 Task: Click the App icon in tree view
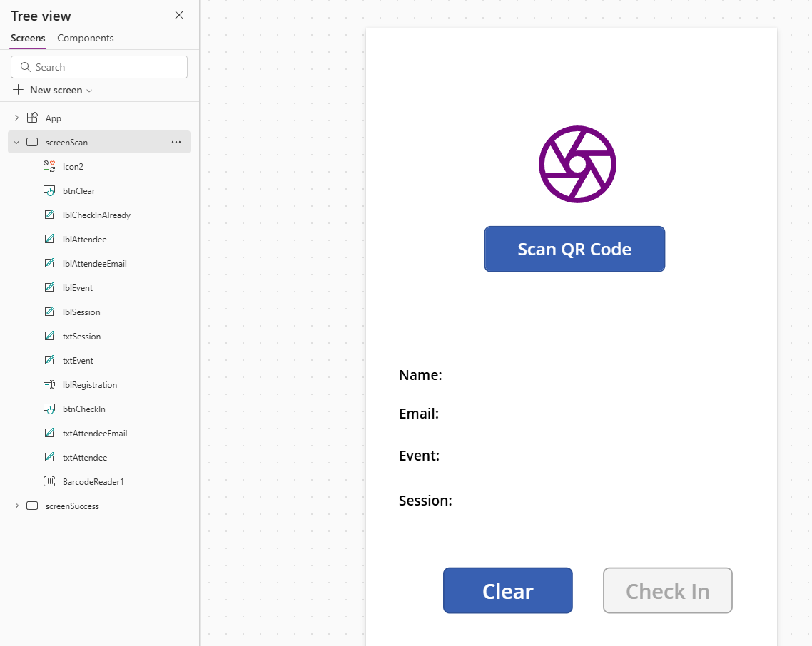click(32, 118)
